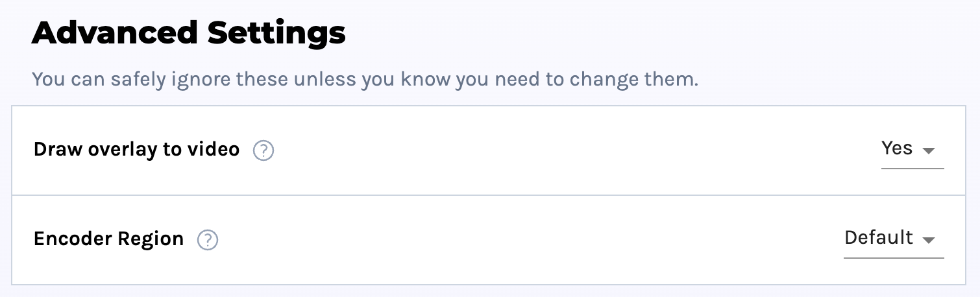Image resolution: width=980 pixels, height=297 pixels.
Task: Expand the Encoder Region Default dropdown
Action: 894,241
